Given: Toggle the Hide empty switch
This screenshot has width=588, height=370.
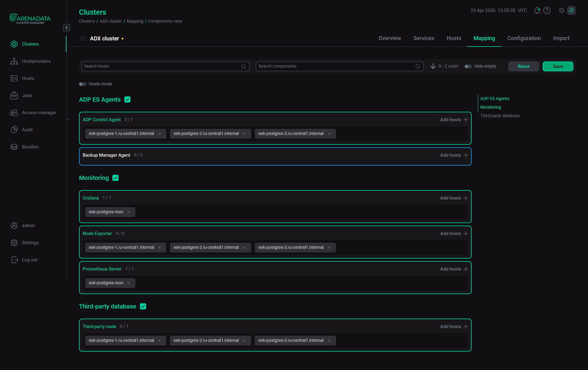Looking at the screenshot, I should 468,66.
